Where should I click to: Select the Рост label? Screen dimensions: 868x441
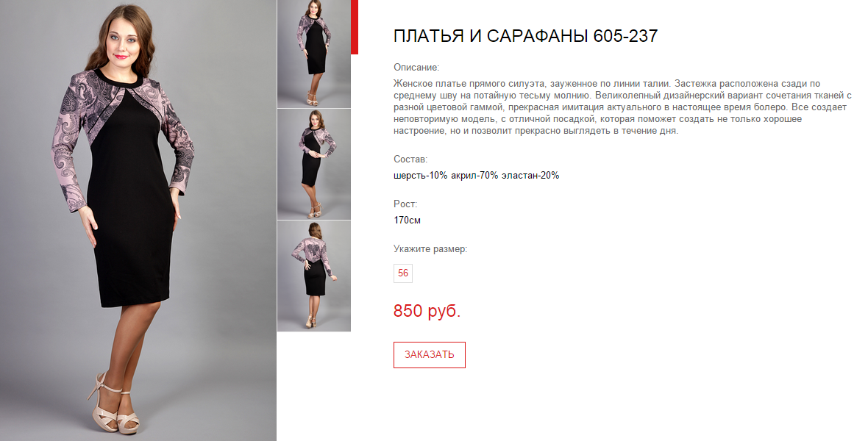pos(405,204)
